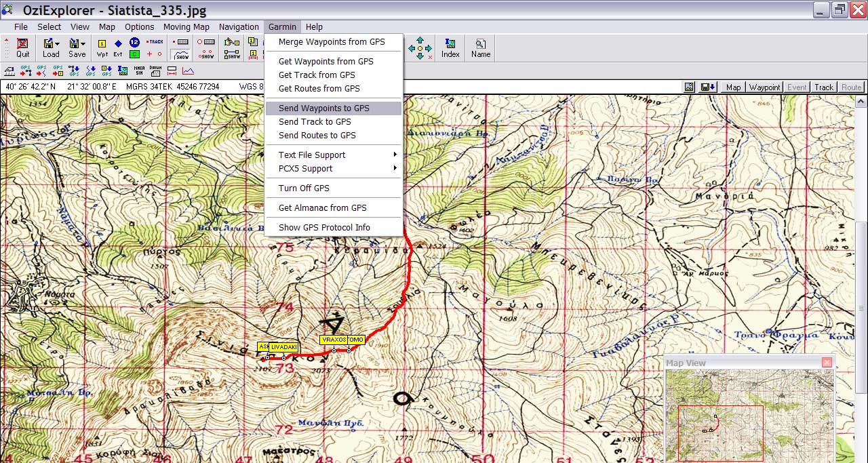The image size is (868, 463).
Task: Click the Wpt waypoint placement tool
Action: point(102,48)
